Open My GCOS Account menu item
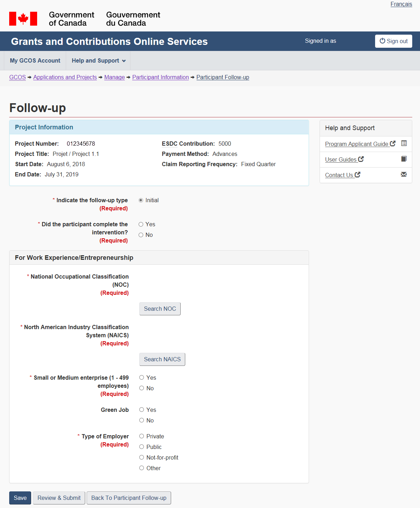Image resolution: width=420 pixels, height=508 pixels. tap(35, 61)
